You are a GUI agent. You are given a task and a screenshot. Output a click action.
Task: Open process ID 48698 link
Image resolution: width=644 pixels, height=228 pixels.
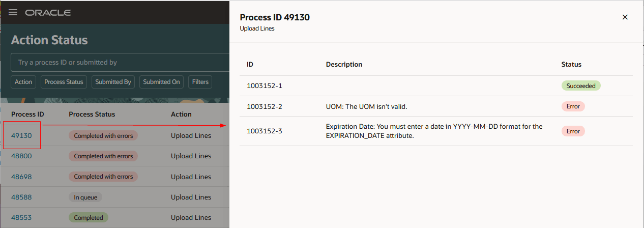[21, 177]
